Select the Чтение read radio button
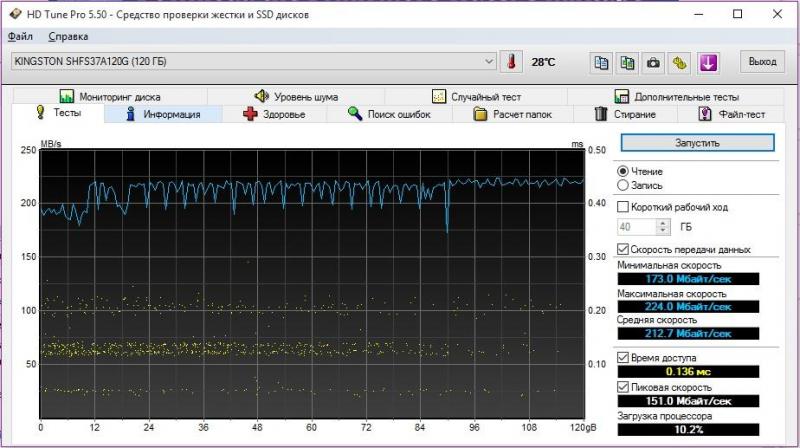This screenshot has height=448, width=800. coord(624,171)
